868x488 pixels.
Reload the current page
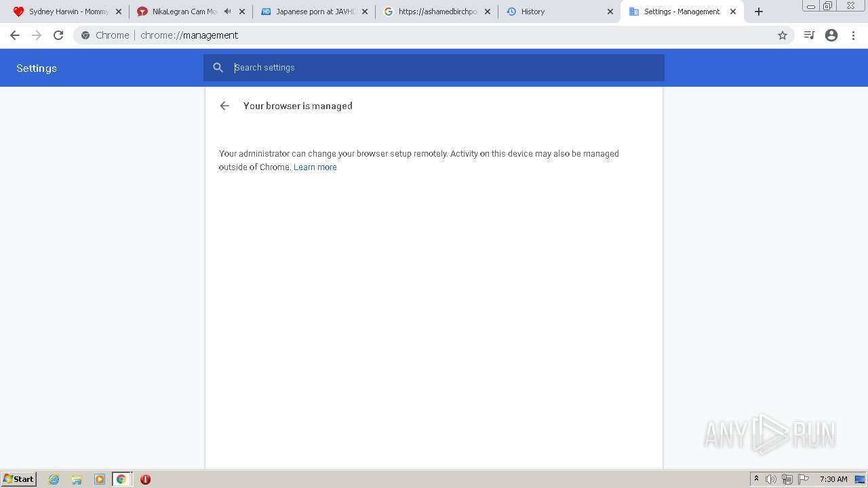(58, 35)
